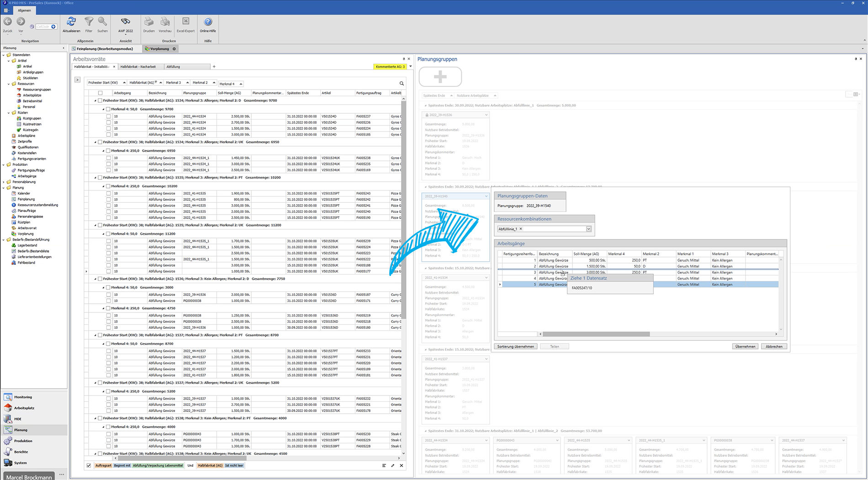Click the Abbrechen button
This screenshot has height=480, width=868.
pyautogui.click(x=774, y=347)
